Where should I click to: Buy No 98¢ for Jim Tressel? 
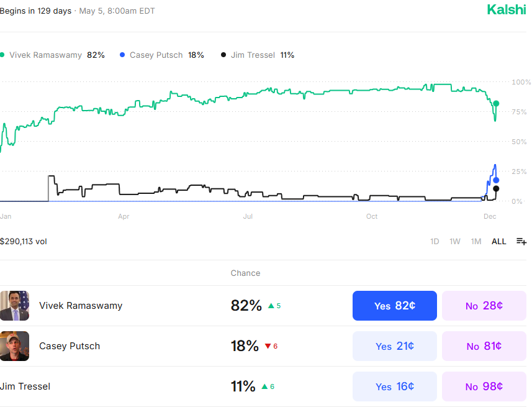click(484, 386)
